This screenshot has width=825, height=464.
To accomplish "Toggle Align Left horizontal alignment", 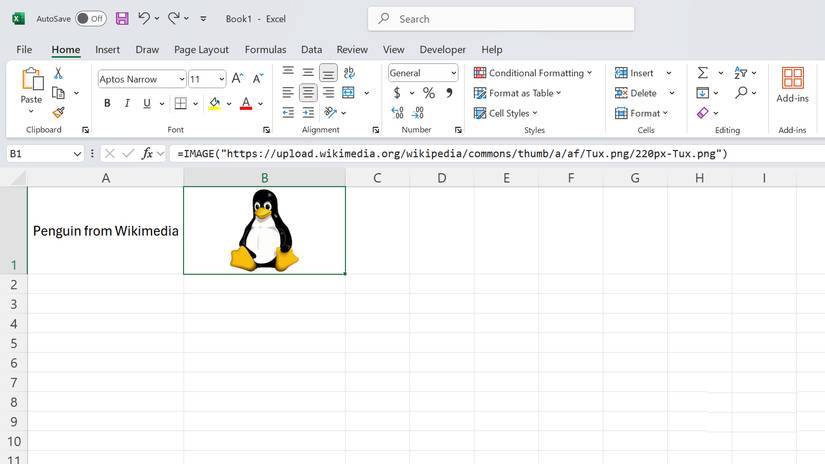I will (288, 93).
